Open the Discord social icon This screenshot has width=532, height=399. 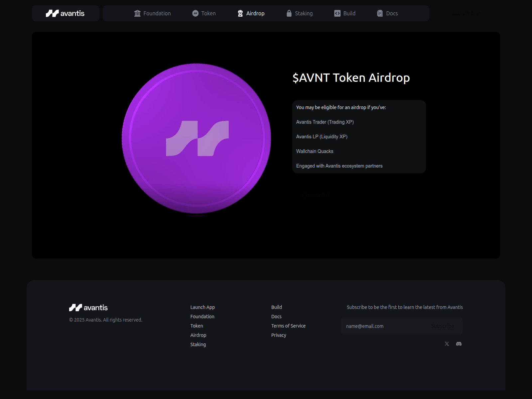(x=459, y=344)
